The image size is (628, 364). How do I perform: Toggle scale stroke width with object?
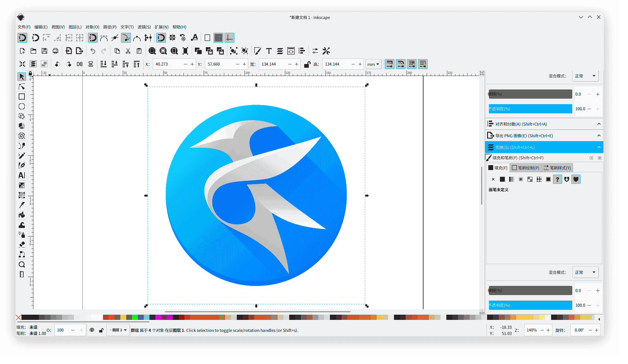coord(390,64)
